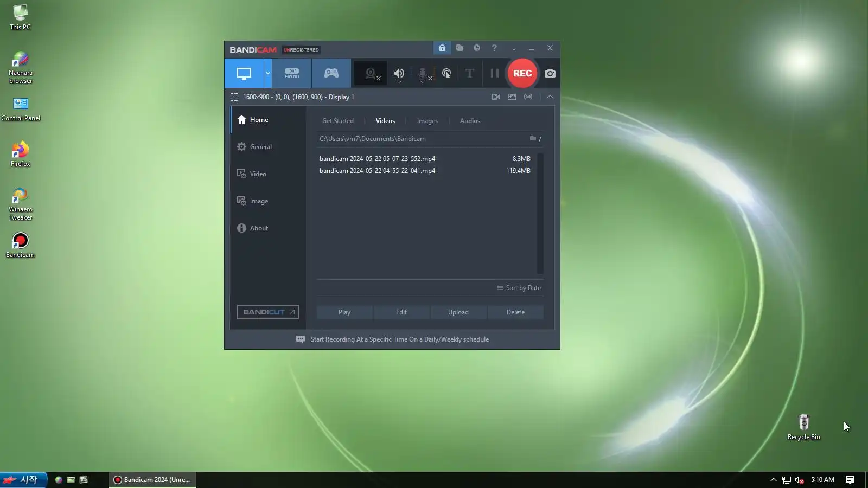Toggle mouse click effects

coord(446,73)
